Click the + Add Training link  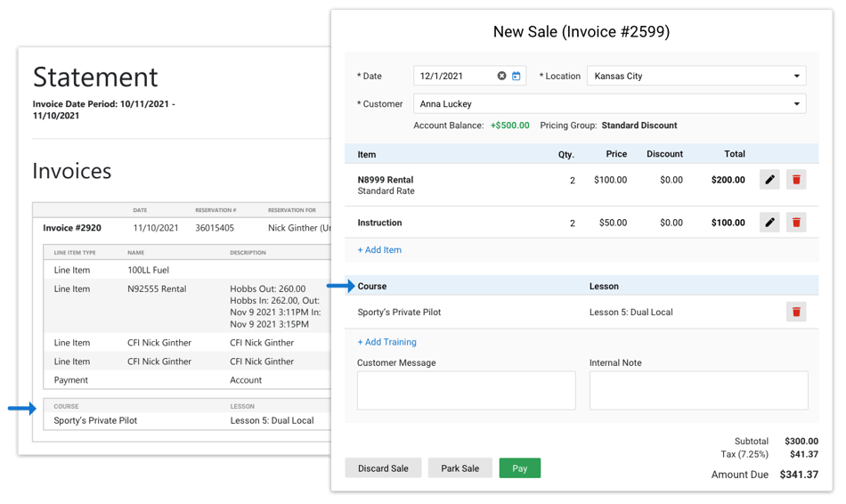[x=386, y=342]
